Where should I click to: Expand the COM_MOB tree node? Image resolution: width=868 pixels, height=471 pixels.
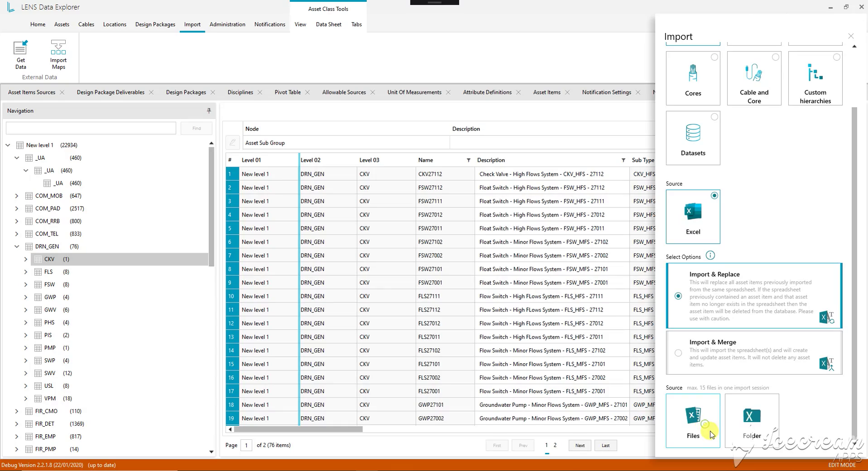coord(17,196)
